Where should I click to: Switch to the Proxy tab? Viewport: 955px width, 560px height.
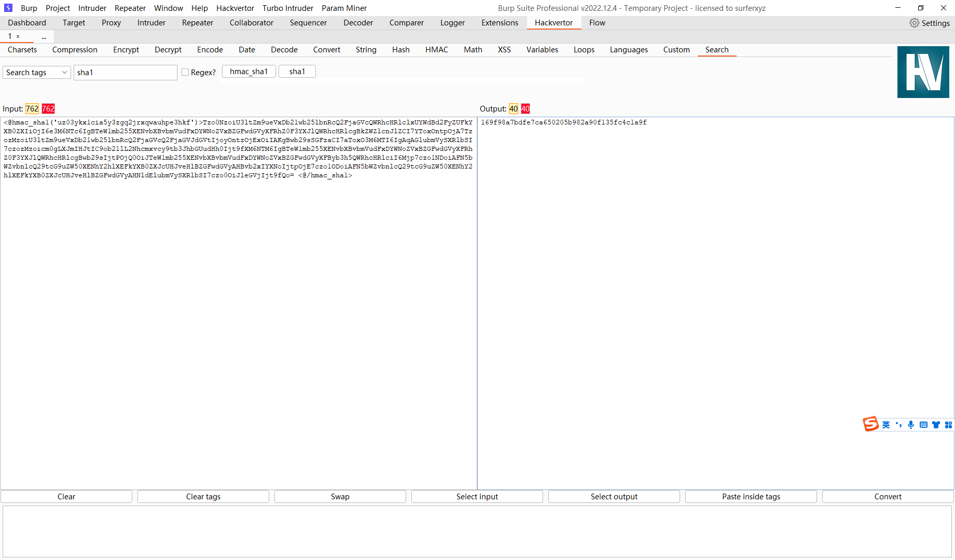coord(111,23)
